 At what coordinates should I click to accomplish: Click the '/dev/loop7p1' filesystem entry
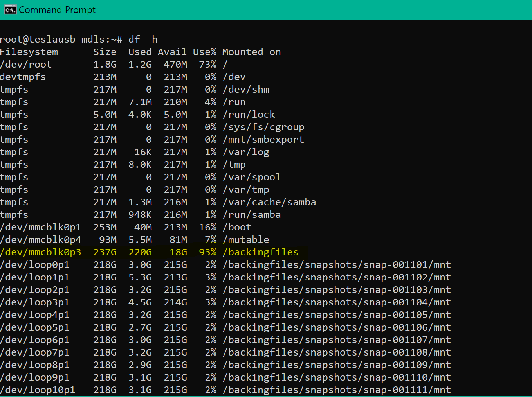(x=35, y=352)
